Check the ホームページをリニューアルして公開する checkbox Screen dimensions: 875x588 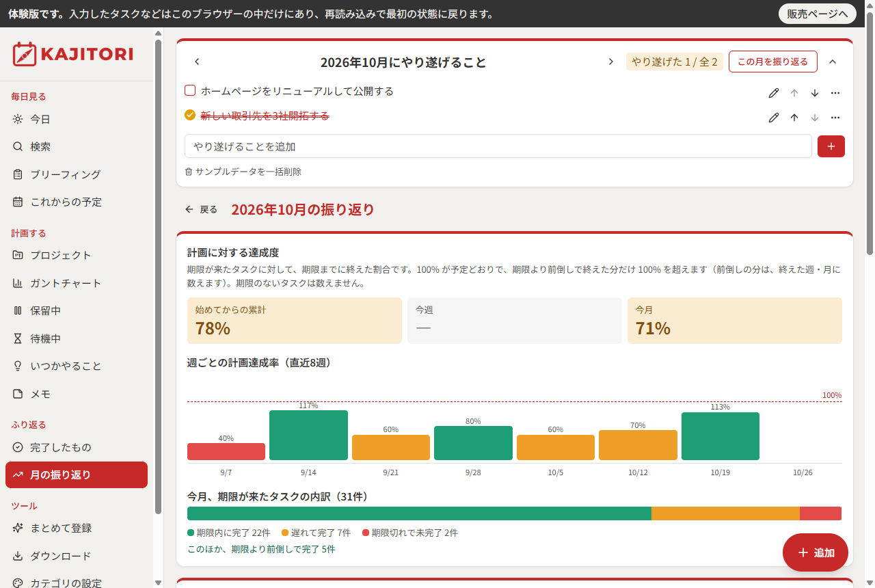[190, 91]
